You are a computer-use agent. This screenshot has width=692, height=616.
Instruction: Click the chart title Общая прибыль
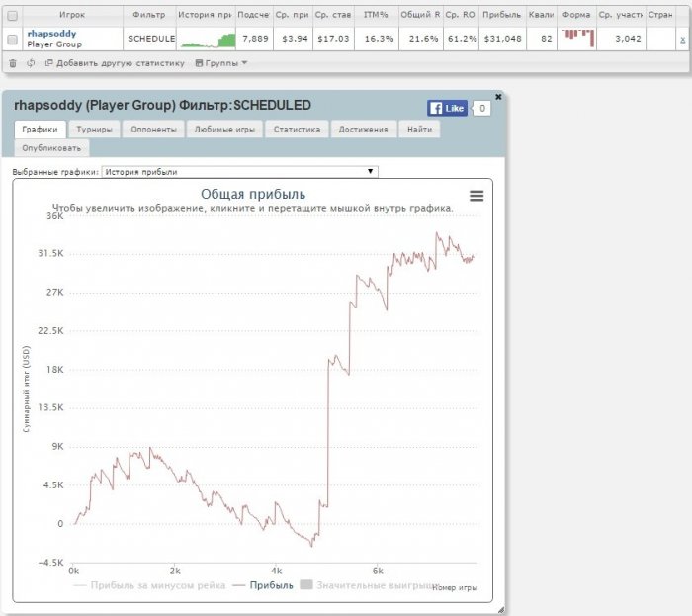tap(253, 194)
